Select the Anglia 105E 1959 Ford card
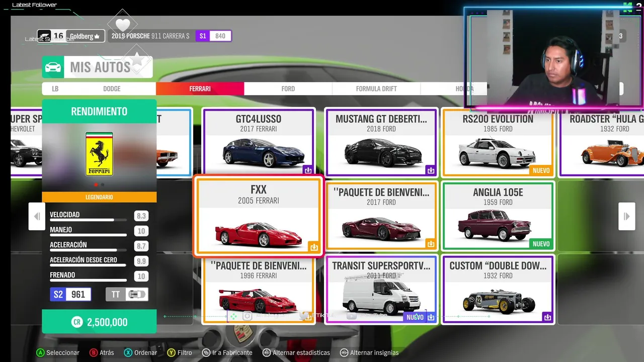Viewport: 644px width, 362px height. coord(498,216)
